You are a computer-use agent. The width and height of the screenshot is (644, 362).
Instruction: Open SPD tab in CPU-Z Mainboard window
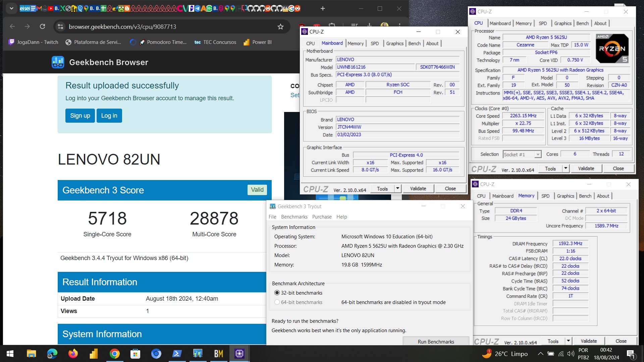point(375,44)
